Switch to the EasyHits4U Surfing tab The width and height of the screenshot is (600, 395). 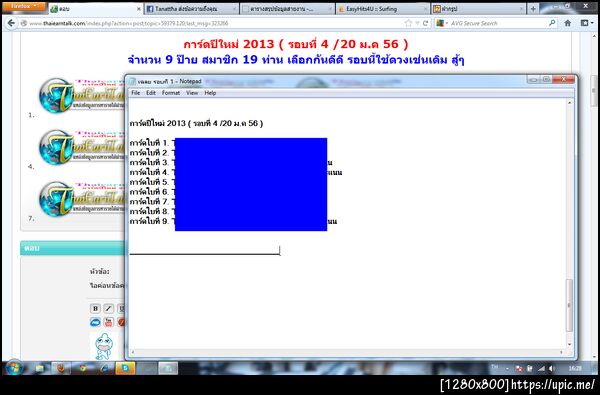[x=382, y=9]
